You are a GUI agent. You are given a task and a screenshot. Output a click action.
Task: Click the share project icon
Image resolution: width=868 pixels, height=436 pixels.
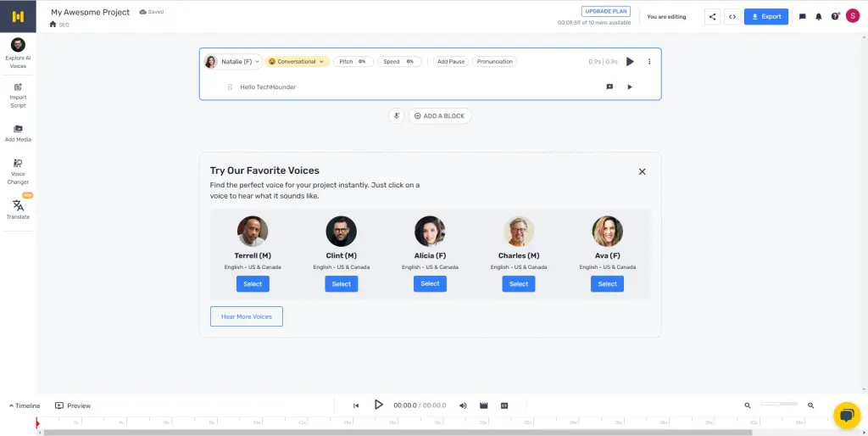coord(711,16)
